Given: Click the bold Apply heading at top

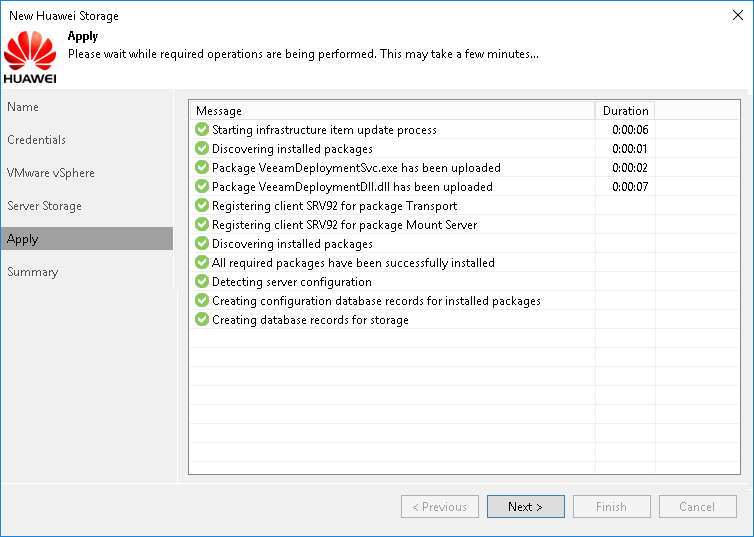Looking at the screenshot, I should (83, 37).
